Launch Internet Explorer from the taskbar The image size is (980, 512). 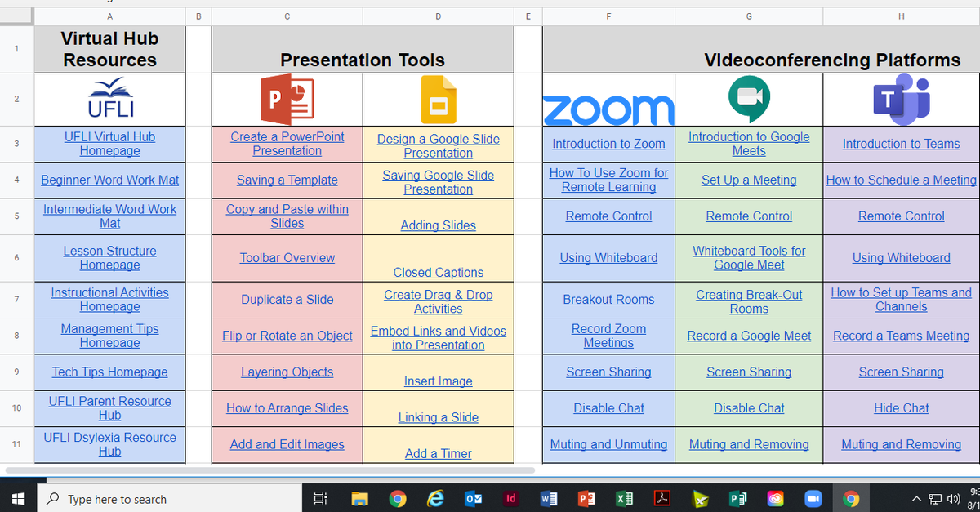[435, 498]
